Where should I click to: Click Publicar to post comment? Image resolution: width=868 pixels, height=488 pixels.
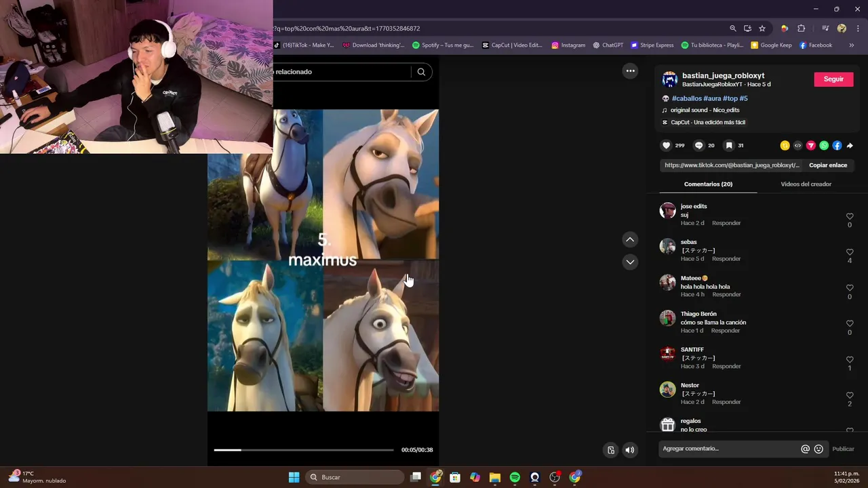click(843, 449)
